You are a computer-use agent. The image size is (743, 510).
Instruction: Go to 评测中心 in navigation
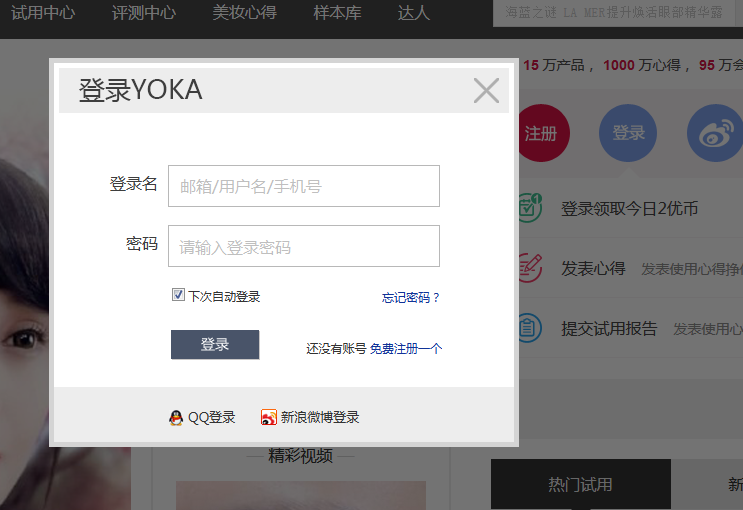click(144, 13)
